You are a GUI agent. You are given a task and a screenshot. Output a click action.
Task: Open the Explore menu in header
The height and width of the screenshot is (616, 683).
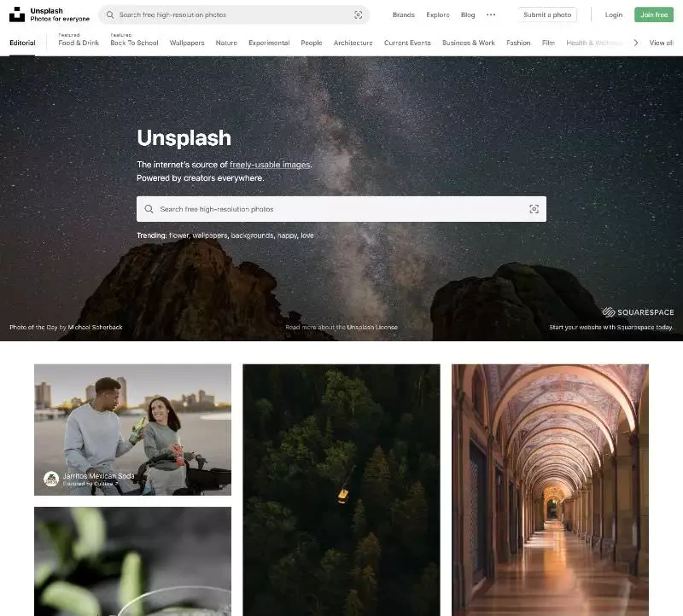(438, 15)
